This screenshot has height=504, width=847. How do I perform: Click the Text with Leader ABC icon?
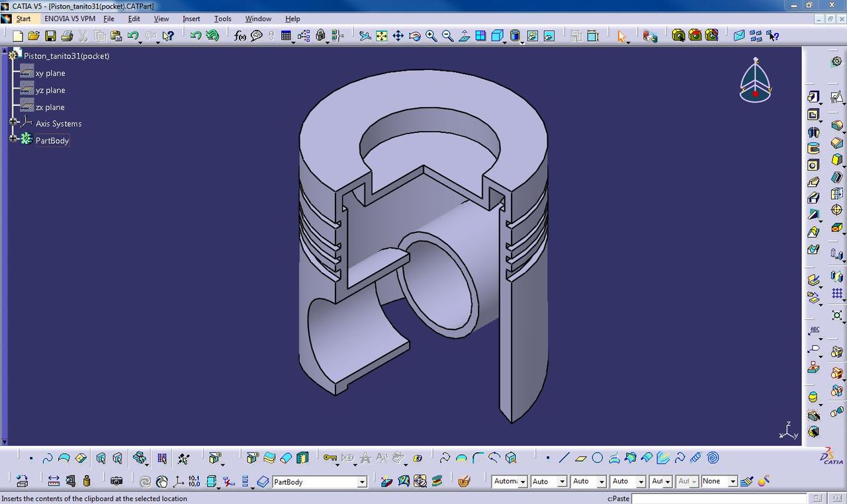(x=814, y=330)
